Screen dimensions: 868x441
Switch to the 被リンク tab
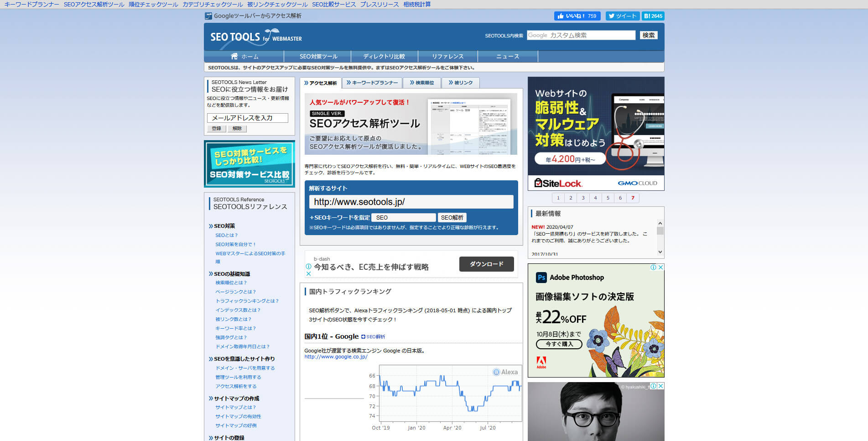(461, 83)
